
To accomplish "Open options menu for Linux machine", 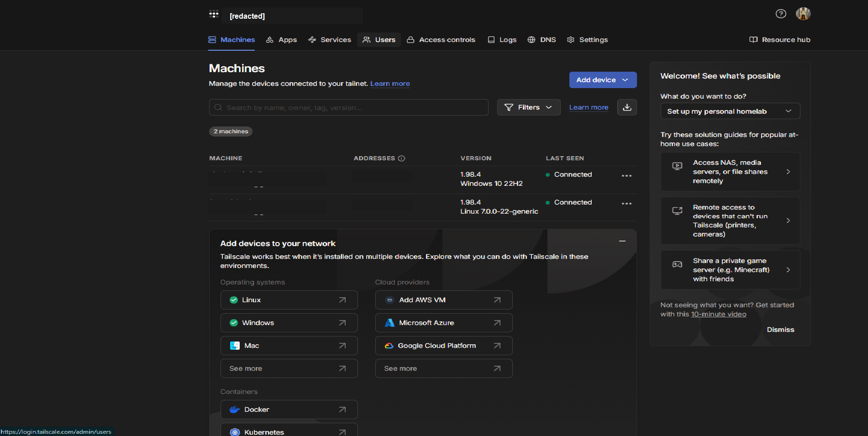I will [x=626, y=204].
